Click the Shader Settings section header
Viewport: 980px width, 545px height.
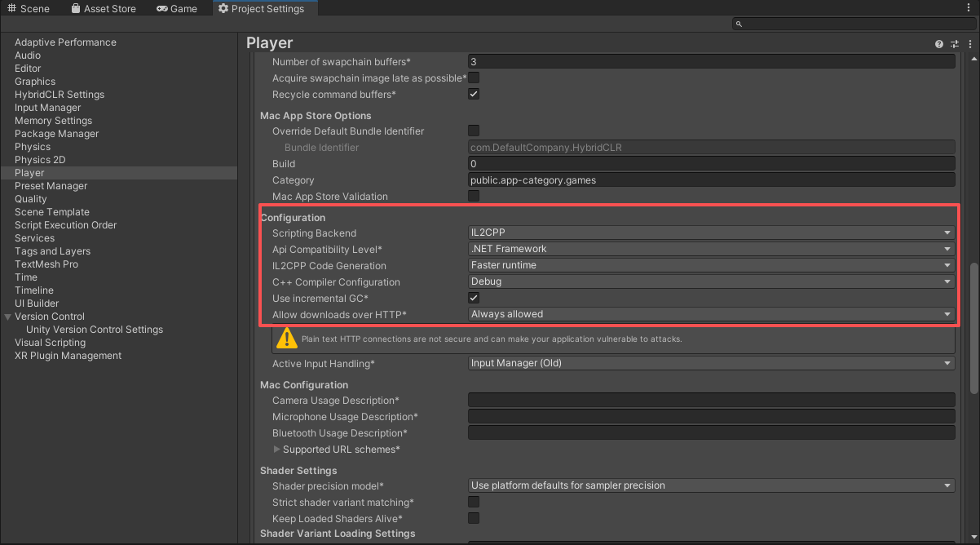point(298,470)
